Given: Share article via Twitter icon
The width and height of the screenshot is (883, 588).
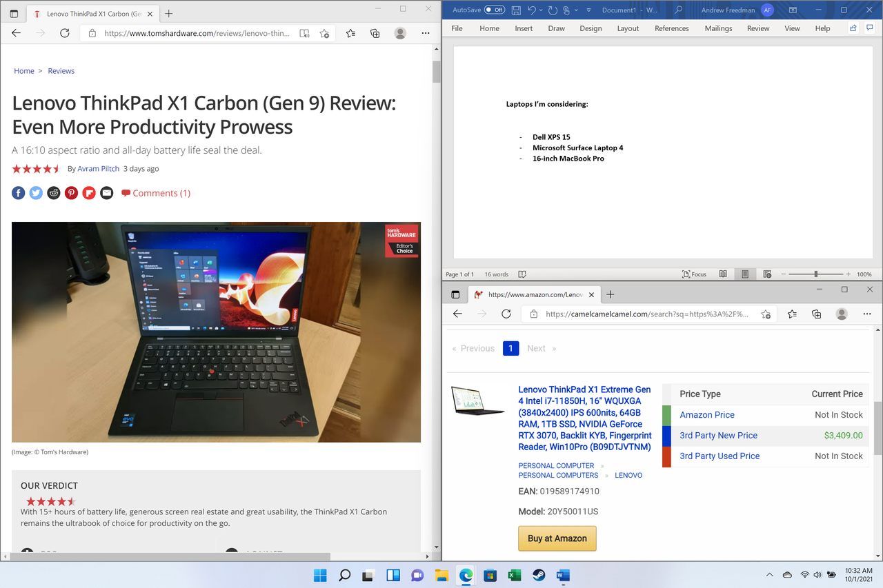Looking at the screenshot, I should tap(36, 193).
